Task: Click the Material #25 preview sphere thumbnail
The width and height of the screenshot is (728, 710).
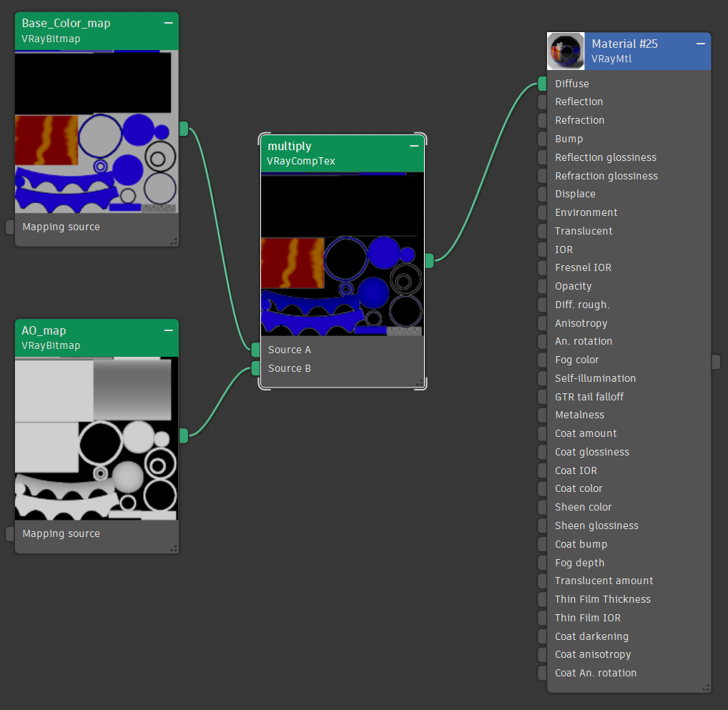Action: (566, 51)
